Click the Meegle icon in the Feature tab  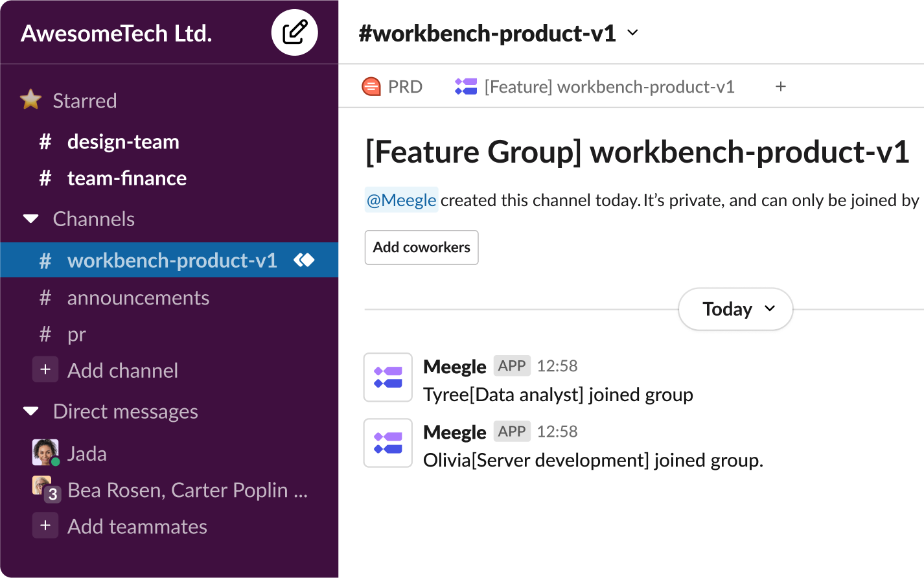(x=466, y=86)
